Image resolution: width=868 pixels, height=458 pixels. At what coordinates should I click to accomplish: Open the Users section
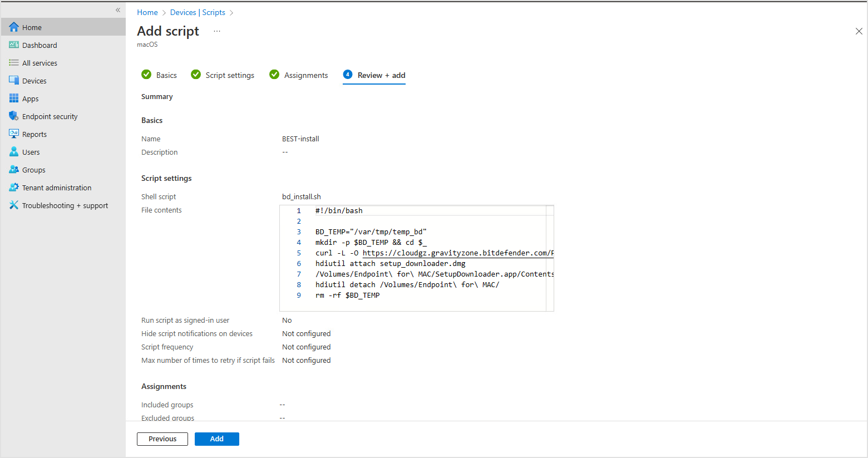coord(31,151)
